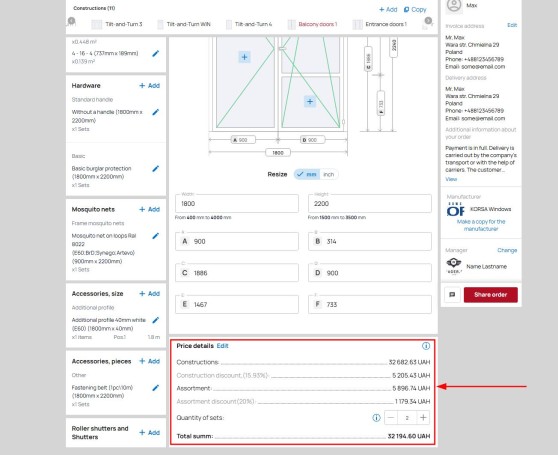
Task: Switch resize units to inch
Action: click(328, 174)
